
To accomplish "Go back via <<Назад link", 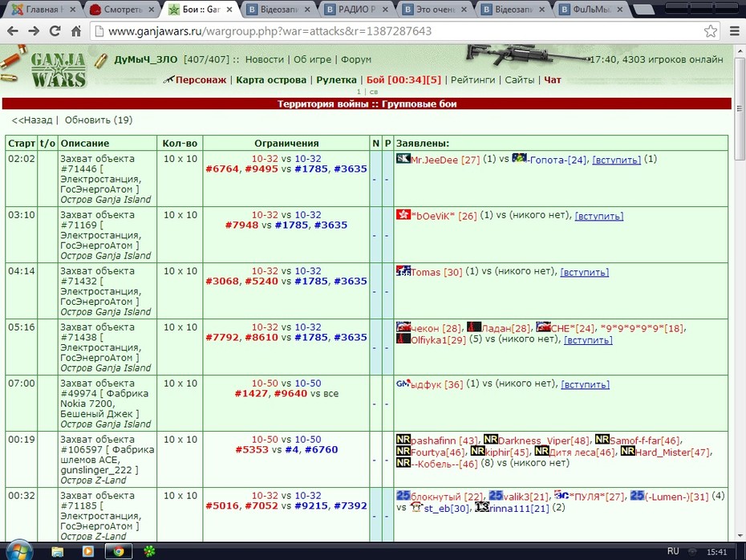I will pos(32,120).
